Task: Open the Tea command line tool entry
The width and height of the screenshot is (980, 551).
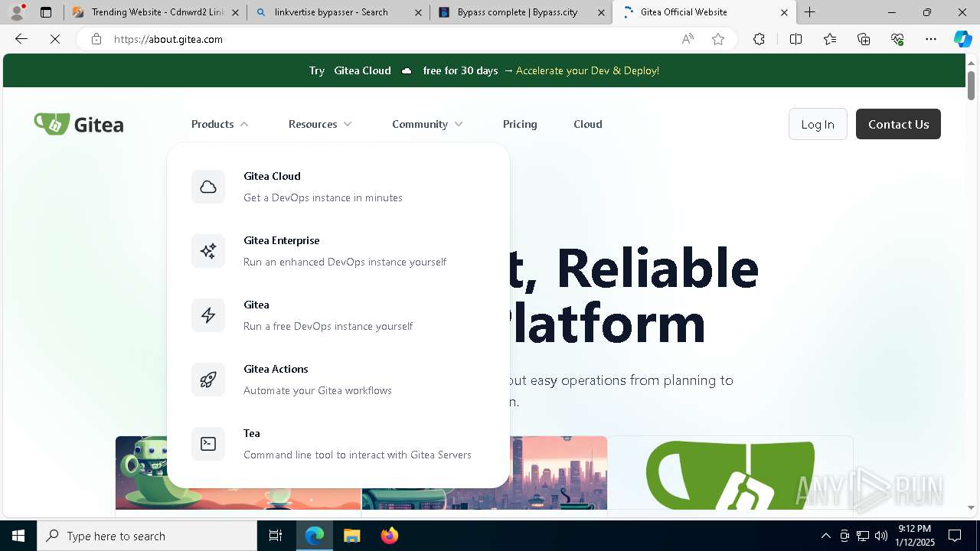Action: pos(338,444)
